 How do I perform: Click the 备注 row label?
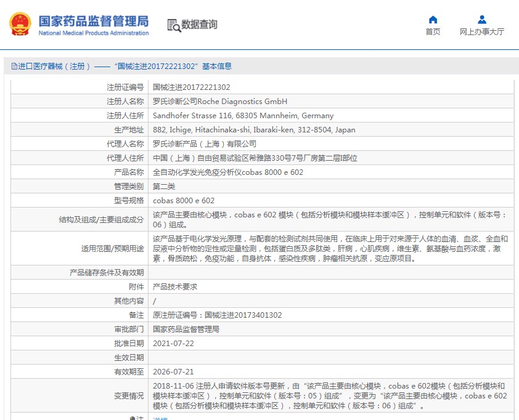(136, 315)
